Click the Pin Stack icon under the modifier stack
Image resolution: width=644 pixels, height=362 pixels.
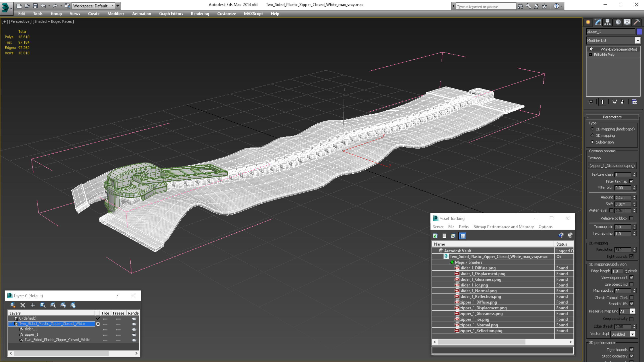[x=591, y=102]
